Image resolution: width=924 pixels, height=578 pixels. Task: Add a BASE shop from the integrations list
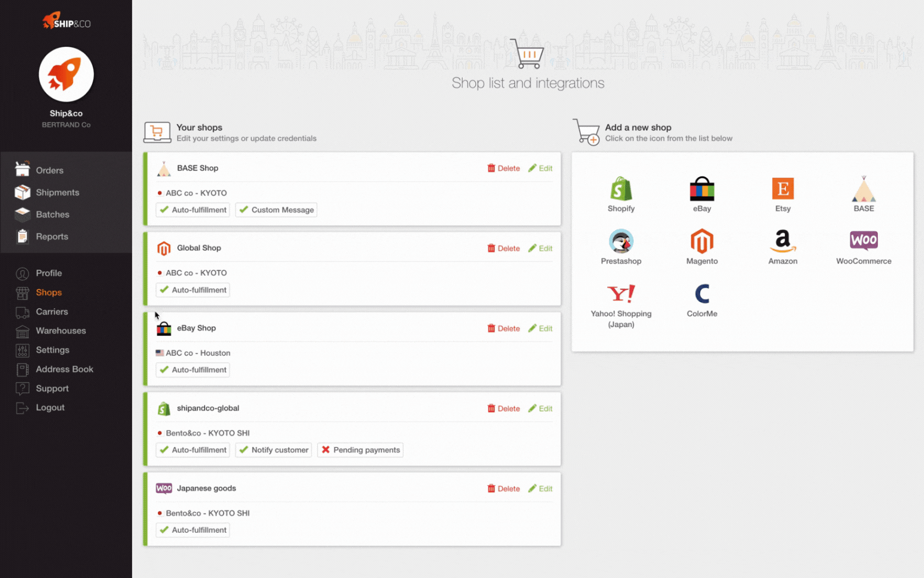point(864,194)
